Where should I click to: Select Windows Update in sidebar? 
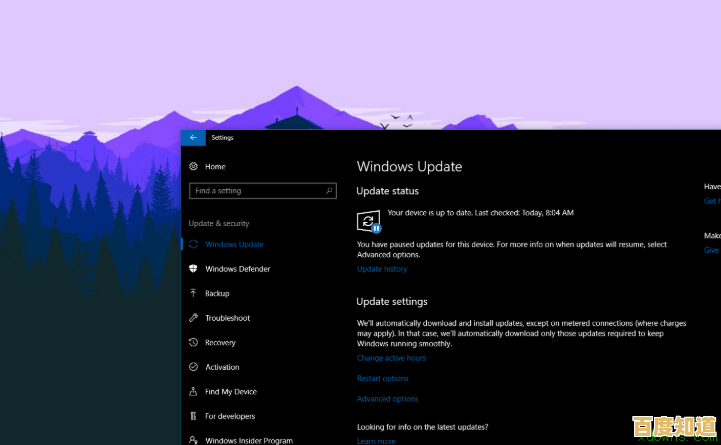(235, 244)
